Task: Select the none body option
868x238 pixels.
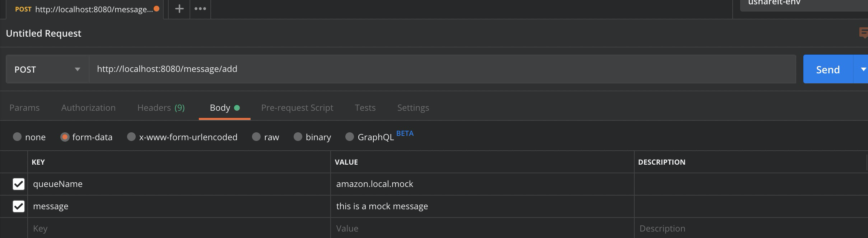Action: 17,137
